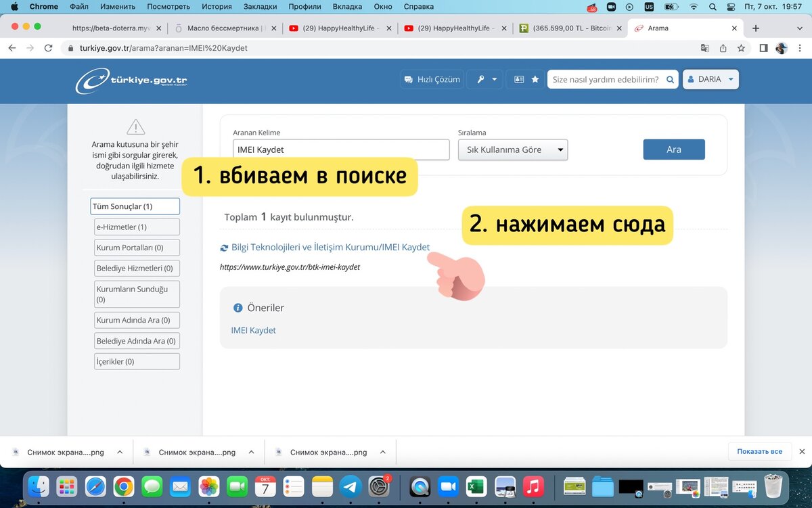Click the refresh icon before search result

[x=224, y=248]
